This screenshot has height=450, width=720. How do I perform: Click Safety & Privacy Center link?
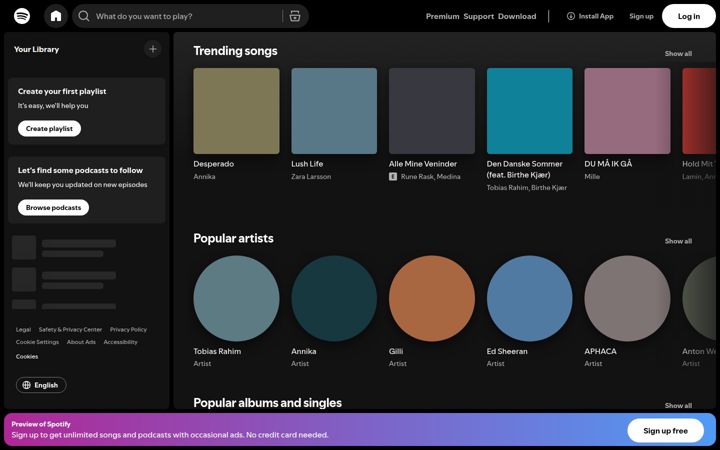[70, 330]
